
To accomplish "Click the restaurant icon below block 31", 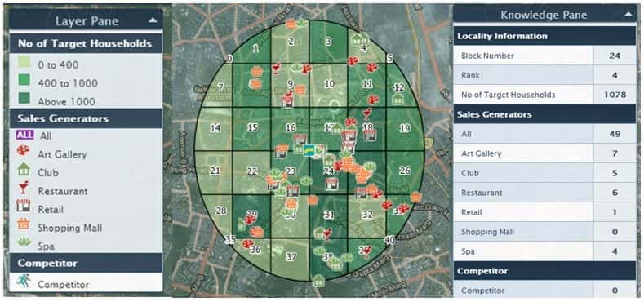I will click(327, 234).
